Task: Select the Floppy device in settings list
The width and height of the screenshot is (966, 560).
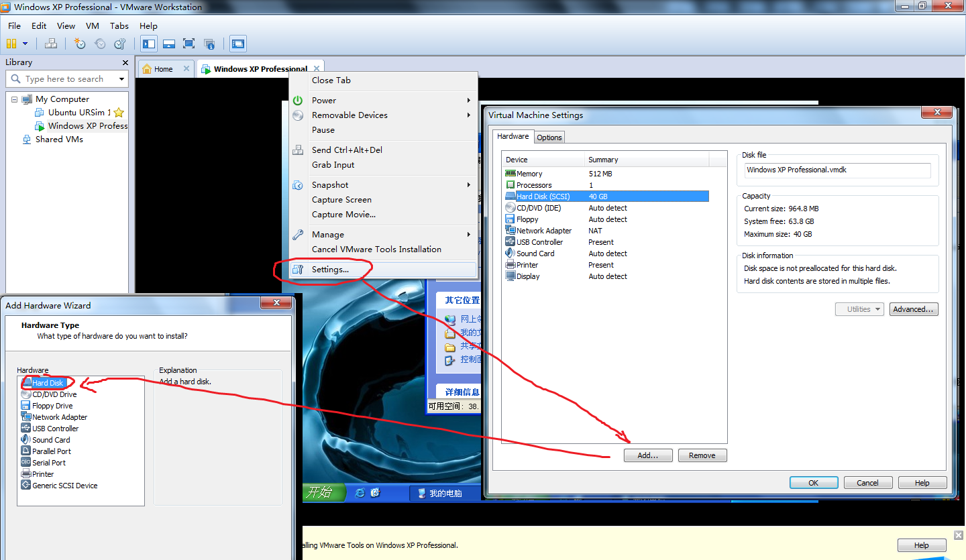Action: [x=606, y=219]
